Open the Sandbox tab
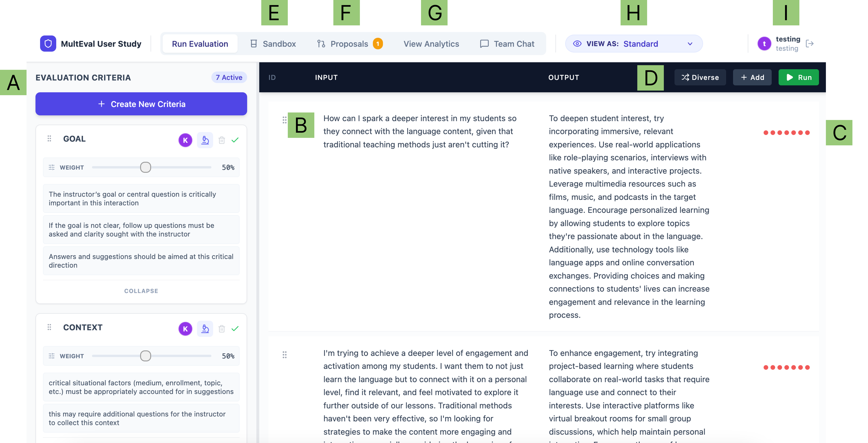 (x=273, y=44)
